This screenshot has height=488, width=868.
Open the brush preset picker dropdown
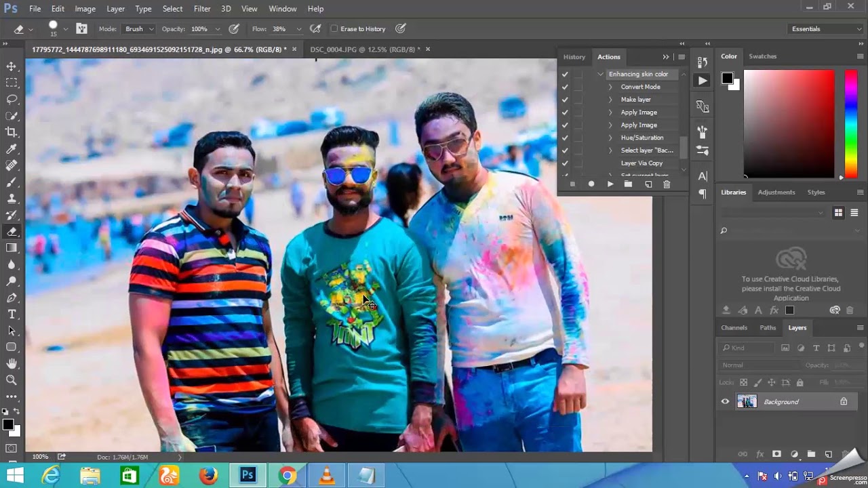tap(66, 29)
